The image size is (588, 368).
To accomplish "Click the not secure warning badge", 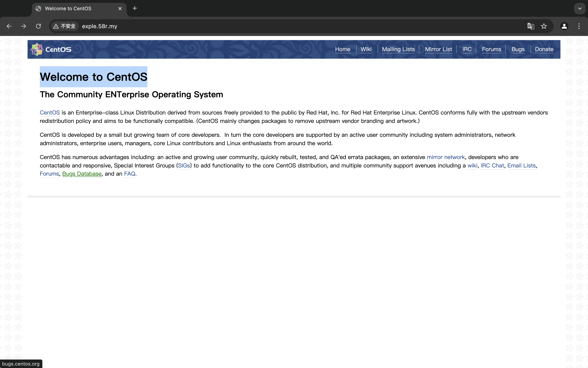I will [x=65, y=26].
